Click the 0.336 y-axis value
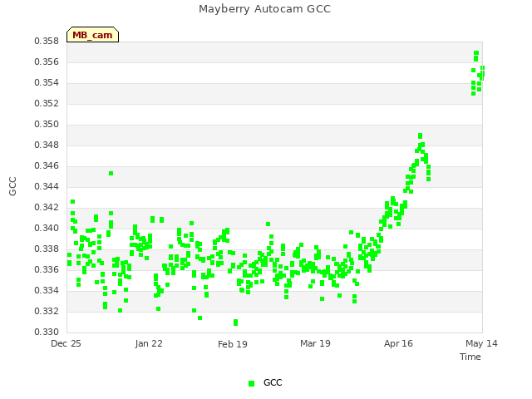The width and height of the screenshot is (532, 399). 47,269
